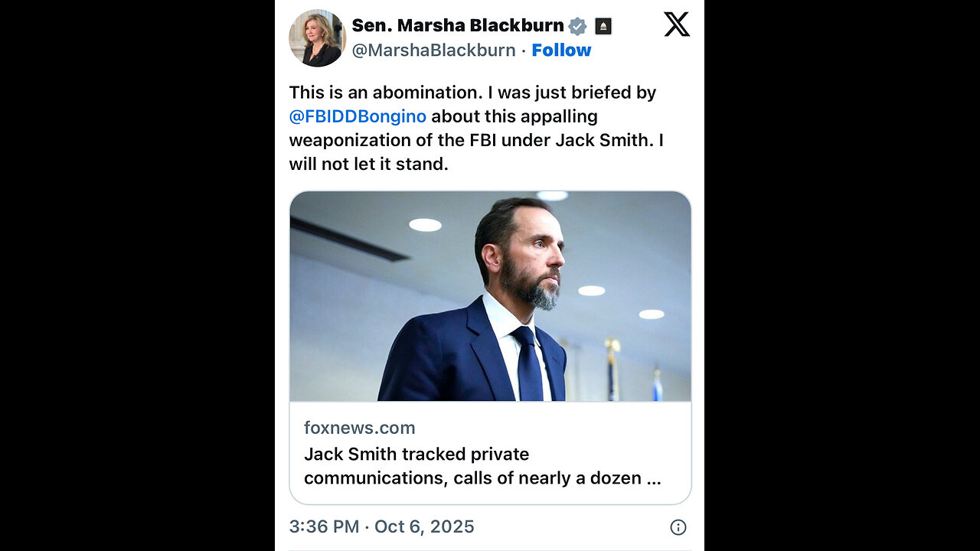Screen dimensions: 980x551
Task: Click the X logo icon
Action: [x=676, y=24]
